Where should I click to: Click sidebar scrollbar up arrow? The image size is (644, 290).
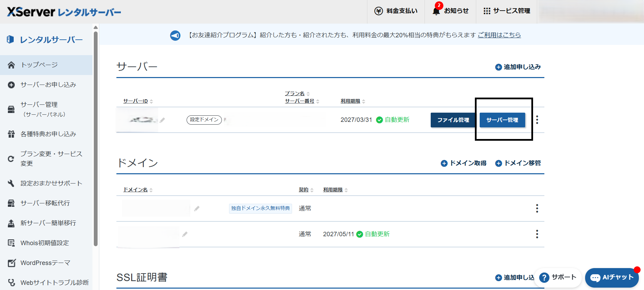[96, 27]
